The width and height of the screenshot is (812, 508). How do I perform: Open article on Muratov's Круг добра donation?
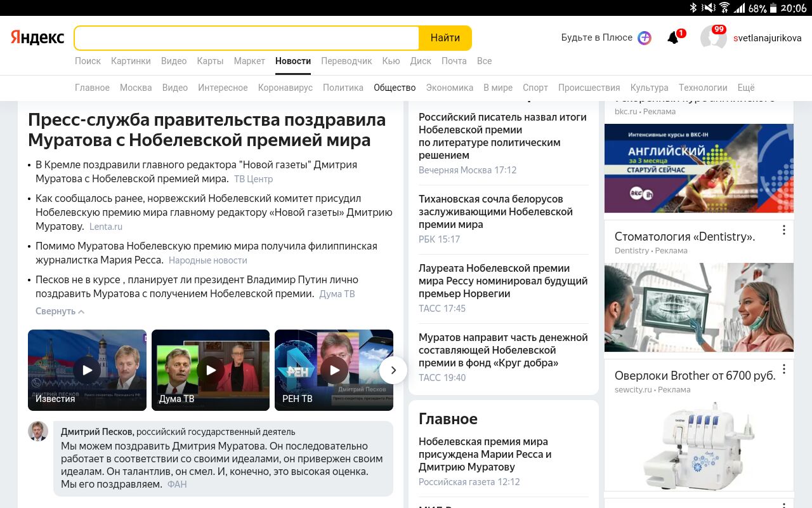click(x=503, y=351)
